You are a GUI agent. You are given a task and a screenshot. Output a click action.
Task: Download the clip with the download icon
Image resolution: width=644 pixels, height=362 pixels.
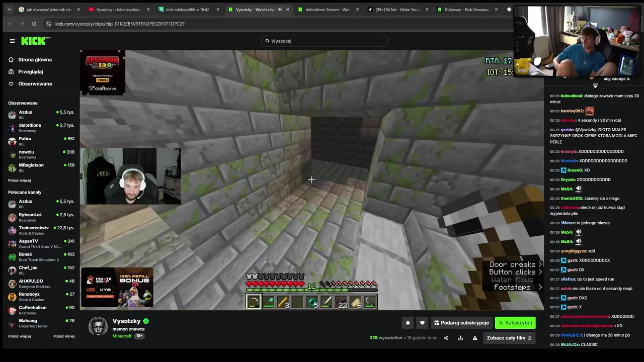(460, 338)
